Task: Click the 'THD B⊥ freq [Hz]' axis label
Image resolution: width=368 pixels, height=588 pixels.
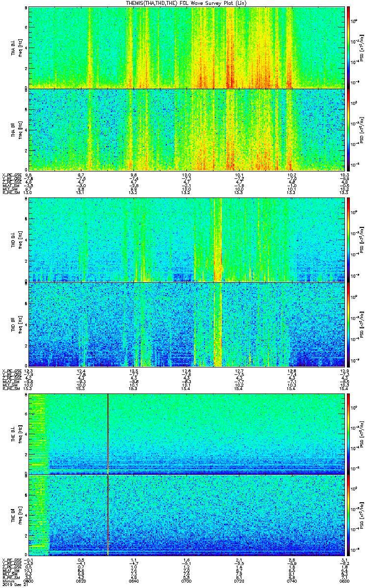Action: pyautogui.click(x=16, y=240)
